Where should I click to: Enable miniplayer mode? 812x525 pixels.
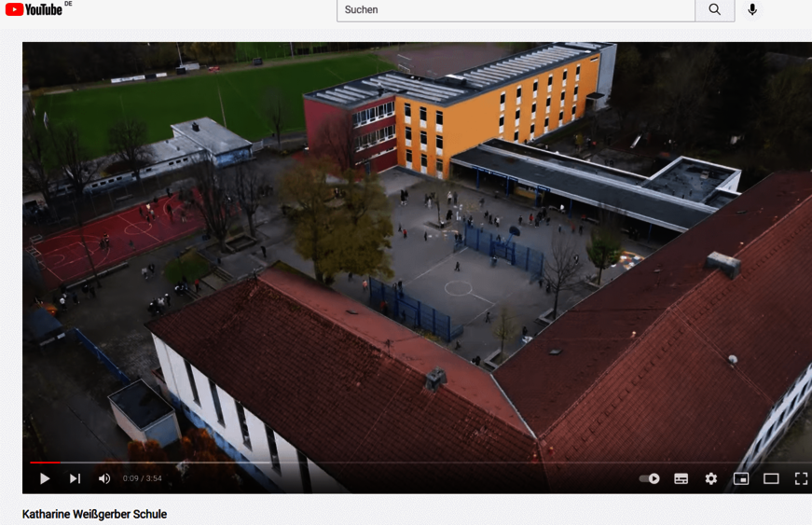741,478
